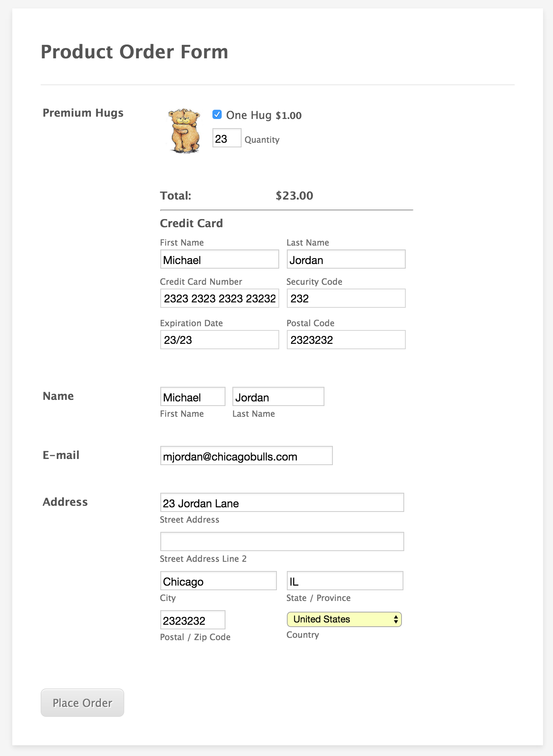Image resolution: width=553 pixels, height=756 pixels.
Task: Click the credit card Last Name field
Action: [x=346, y=259]
